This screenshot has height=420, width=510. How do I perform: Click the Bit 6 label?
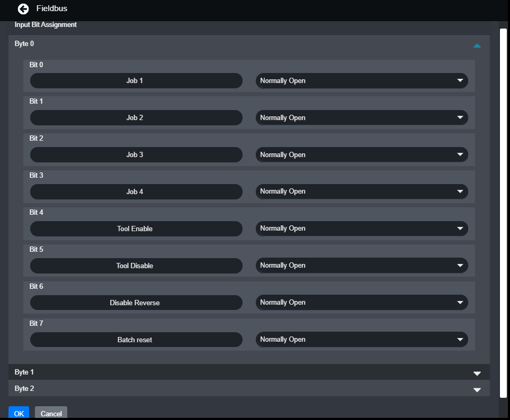click(x=36, y=286)
